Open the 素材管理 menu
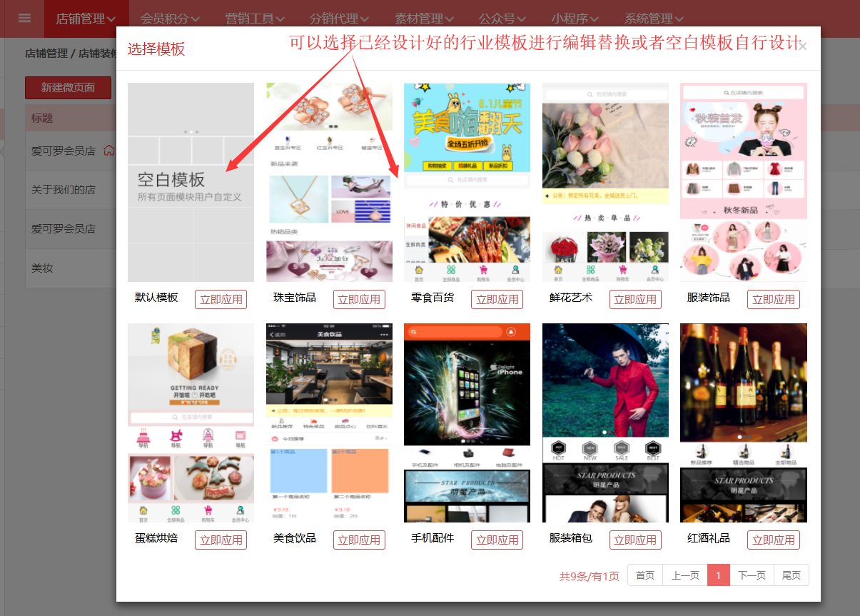 click(x=424, y=19)
